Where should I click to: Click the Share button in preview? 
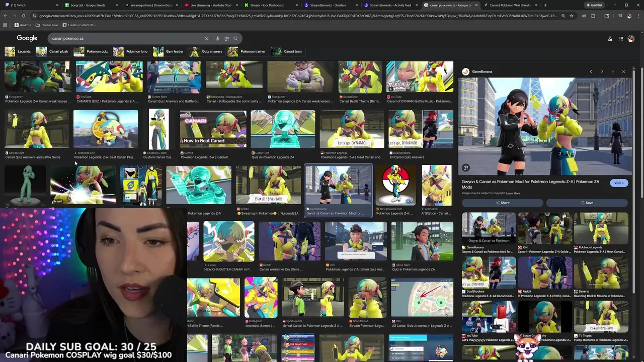tap(503, 203)
